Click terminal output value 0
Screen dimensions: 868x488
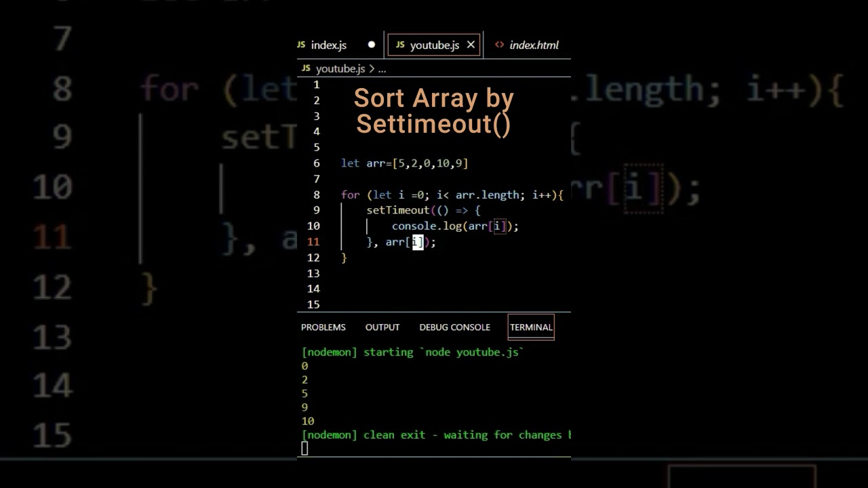coord(304,366)
